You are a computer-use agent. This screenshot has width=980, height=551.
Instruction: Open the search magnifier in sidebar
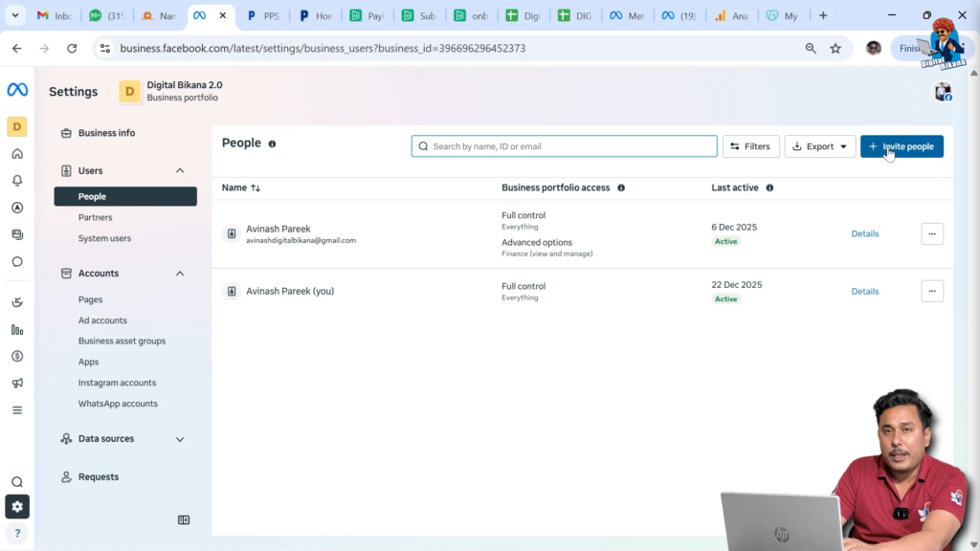click(x=17, y=481)
